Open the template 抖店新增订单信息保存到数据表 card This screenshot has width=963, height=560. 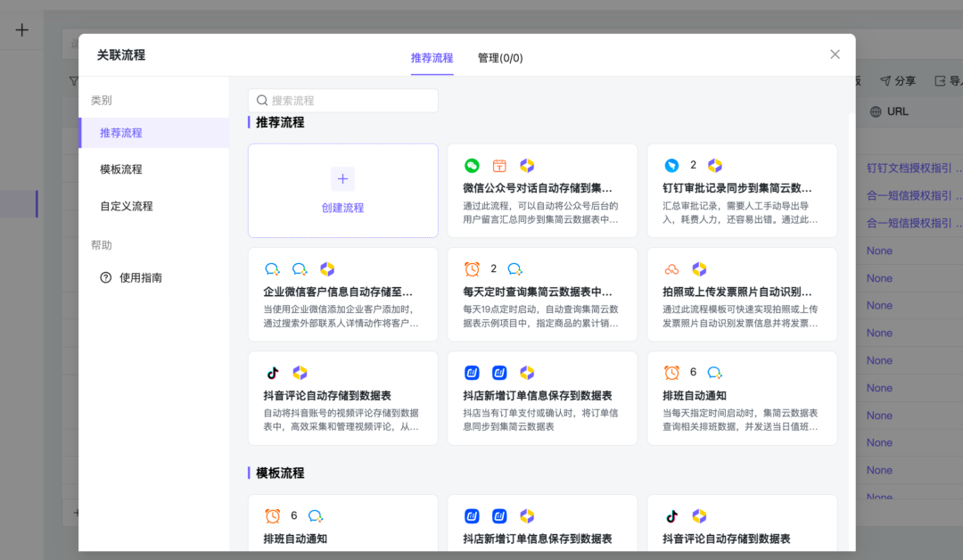[x=542, y=523]
